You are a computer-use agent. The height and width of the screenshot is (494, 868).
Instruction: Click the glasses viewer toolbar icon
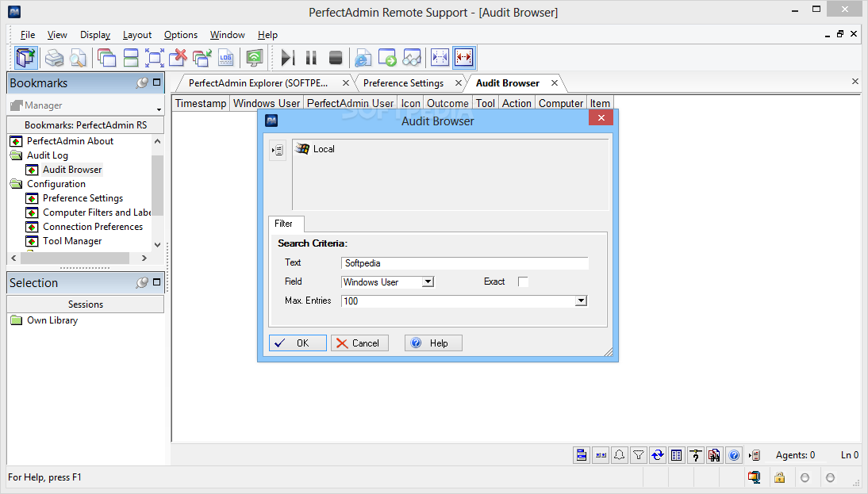(x=411, y=58)
